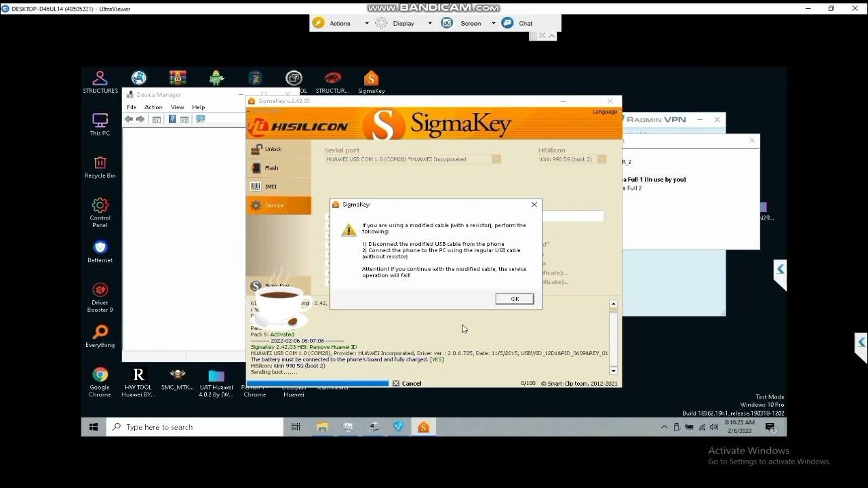868x488 pixels.
Task: Click the taskbar search box
Action: click(195, 427)
